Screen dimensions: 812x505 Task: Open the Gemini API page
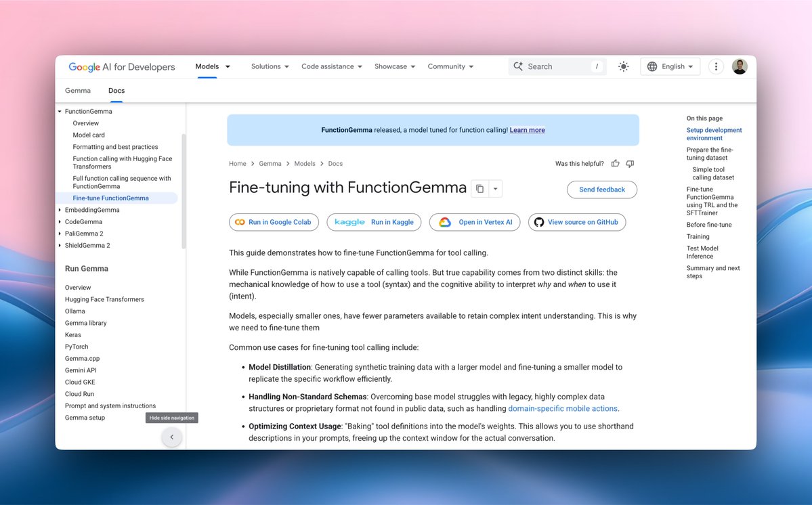coord(81,370)
